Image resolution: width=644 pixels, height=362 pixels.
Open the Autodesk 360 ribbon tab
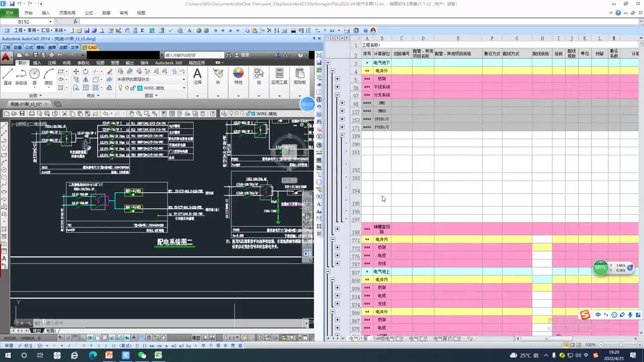coord(169,63)
